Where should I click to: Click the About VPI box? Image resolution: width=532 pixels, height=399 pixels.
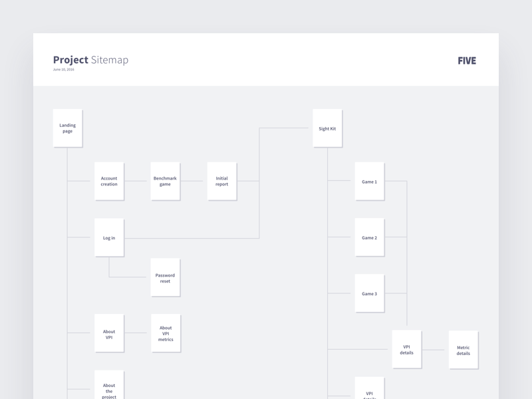[x=109, y=333]
